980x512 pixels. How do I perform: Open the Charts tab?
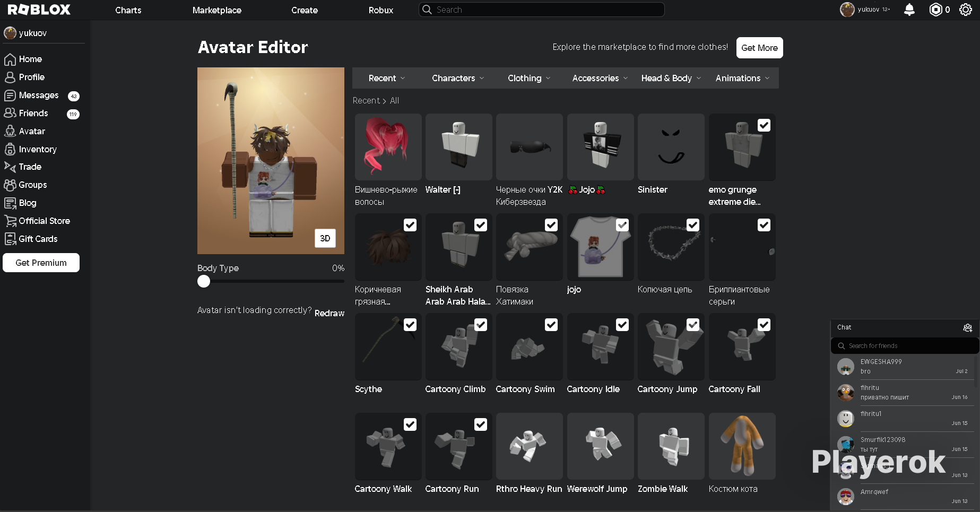pyautogui.click(x=128, y=10)
